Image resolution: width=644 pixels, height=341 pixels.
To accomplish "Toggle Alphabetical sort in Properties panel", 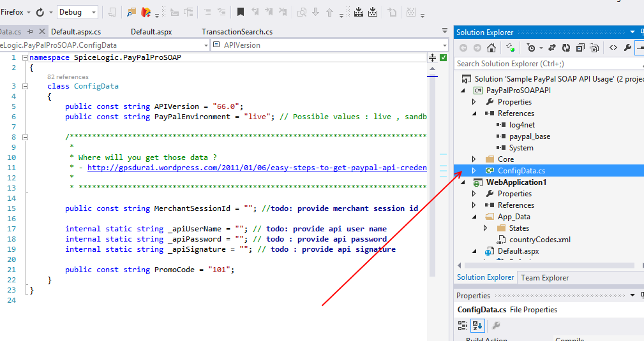I will [477, 326].
